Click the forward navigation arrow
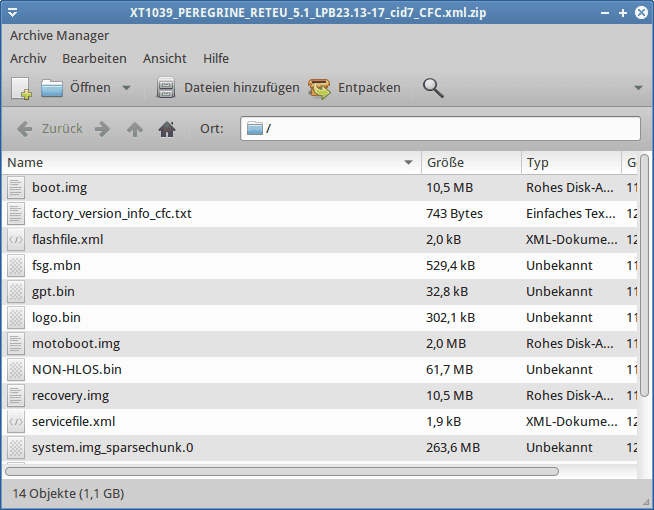 click(102, 129)
